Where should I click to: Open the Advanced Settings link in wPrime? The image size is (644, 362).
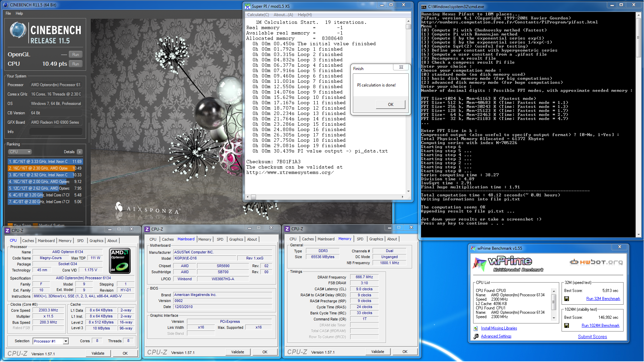pos(496,336)
